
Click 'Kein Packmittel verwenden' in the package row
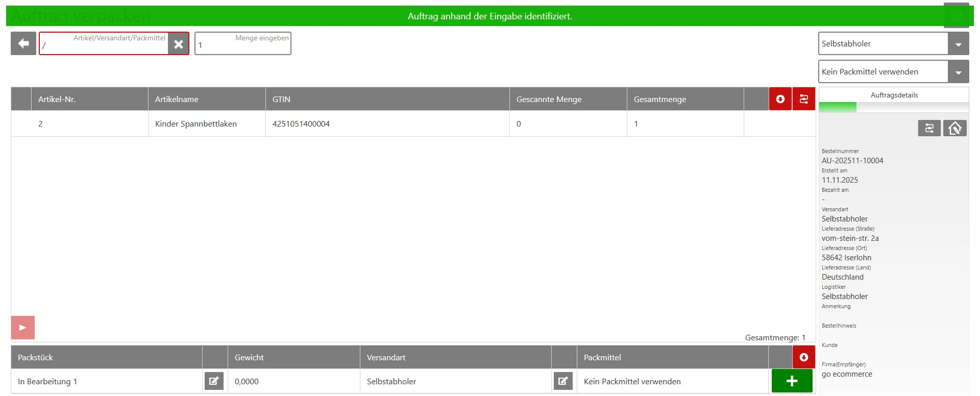pos(632,382)
